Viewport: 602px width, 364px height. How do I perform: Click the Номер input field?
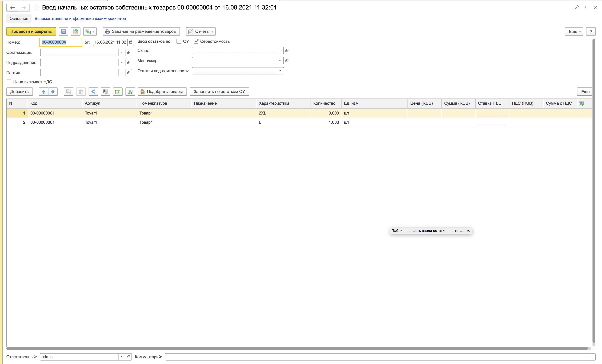(61, 42)
